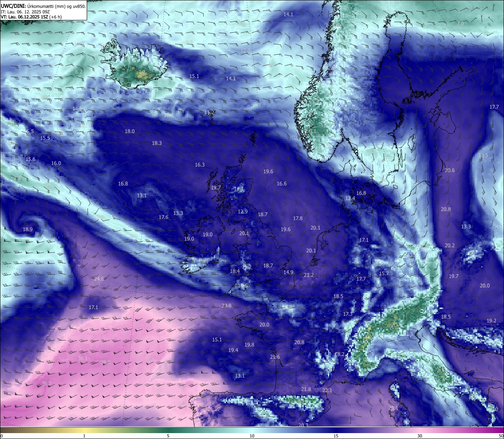The height and width of the screenshot is (439, 504).
Task: Click the map value '7.0'
Action: click(x=460, y=24)
